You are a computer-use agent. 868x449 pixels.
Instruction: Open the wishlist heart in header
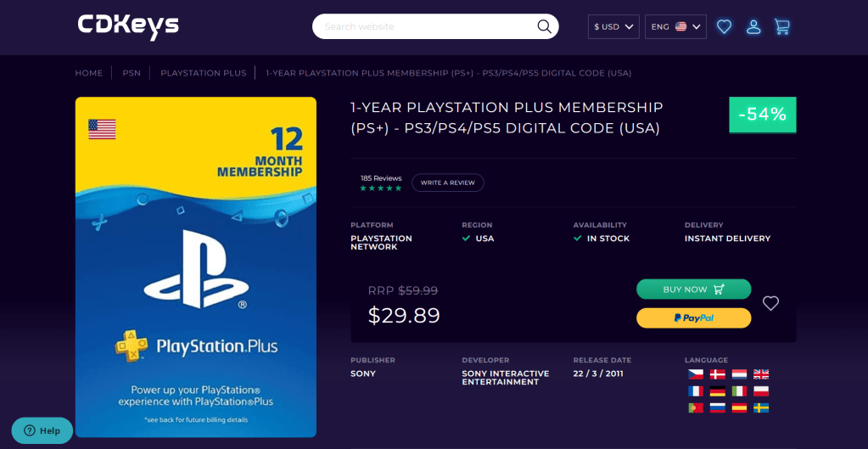coord(724,27)
